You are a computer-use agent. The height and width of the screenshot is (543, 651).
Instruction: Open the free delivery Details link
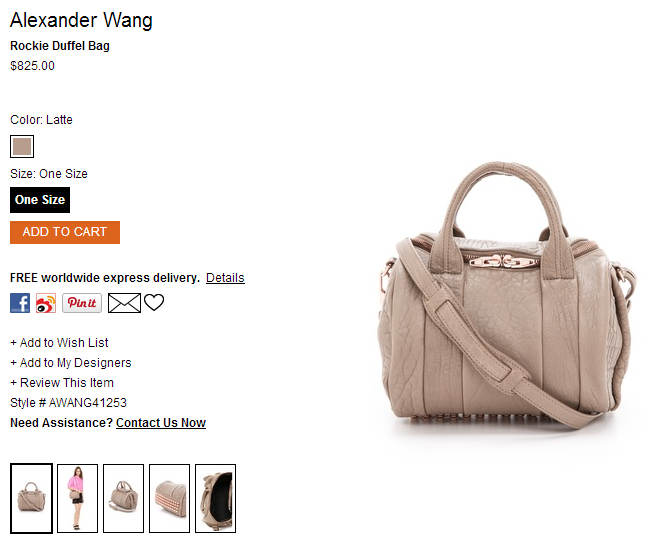pos(225,278)
